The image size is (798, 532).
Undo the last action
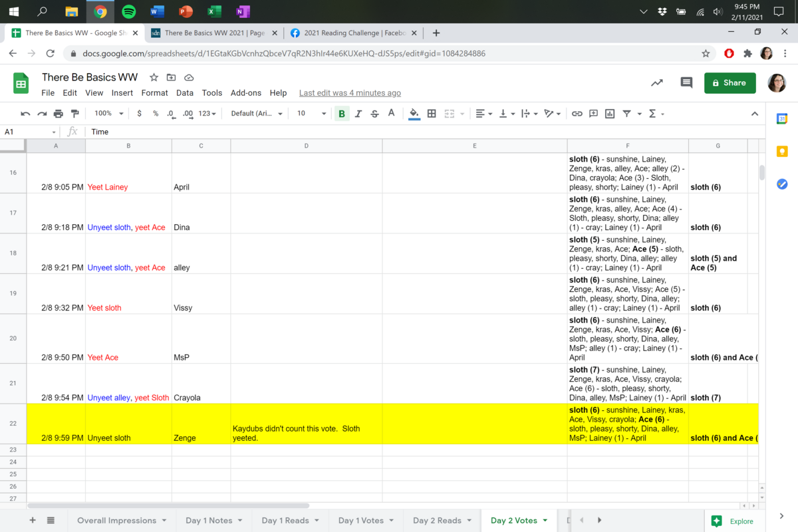click(x=25, y=114)
